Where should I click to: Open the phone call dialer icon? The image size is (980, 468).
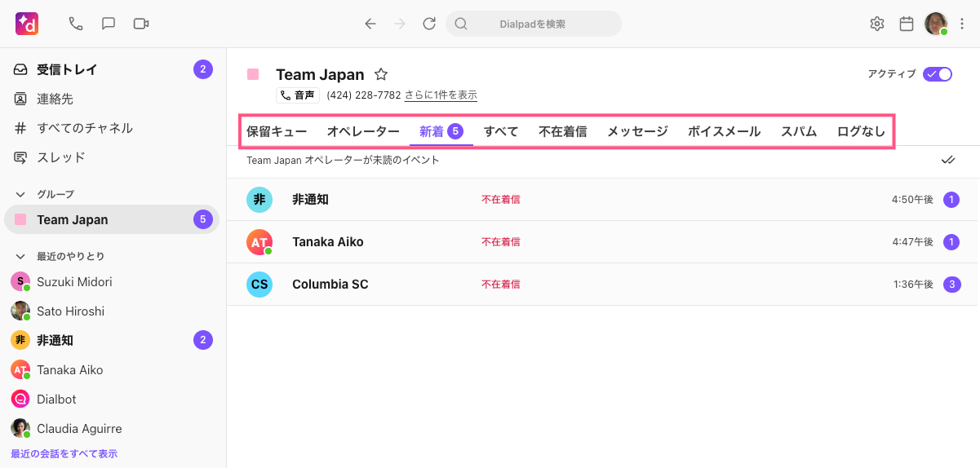[x=76, y=24]
